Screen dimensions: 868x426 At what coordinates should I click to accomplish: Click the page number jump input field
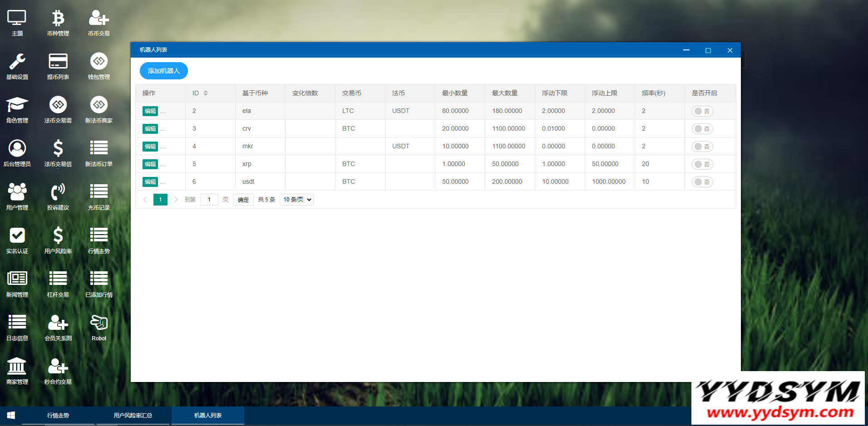pos(209,200)
